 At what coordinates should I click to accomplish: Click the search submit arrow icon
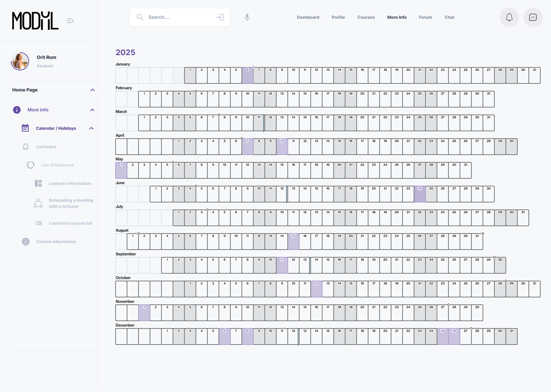pos(219,17)
